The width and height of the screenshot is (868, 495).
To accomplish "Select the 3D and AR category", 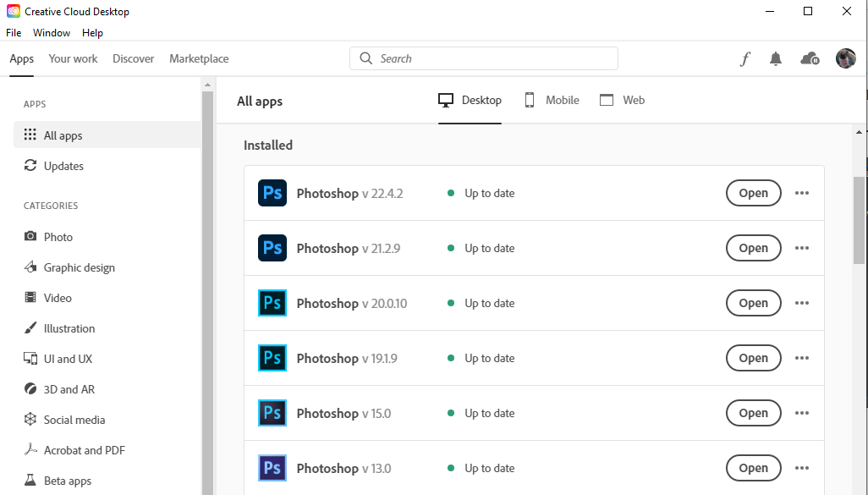I will 68,388.
